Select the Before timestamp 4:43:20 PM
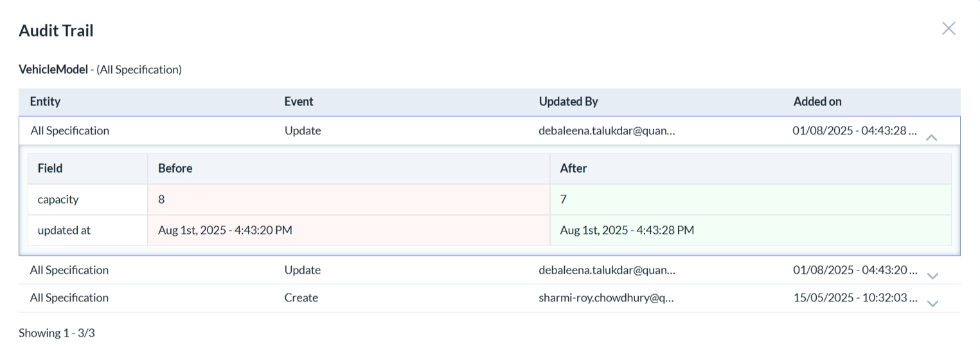 pos(225,230)
